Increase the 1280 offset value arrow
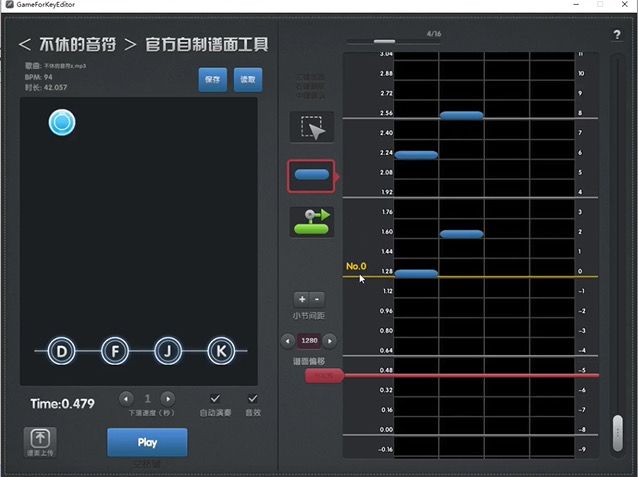Viewport: 638px width, 477px height. 330,341
